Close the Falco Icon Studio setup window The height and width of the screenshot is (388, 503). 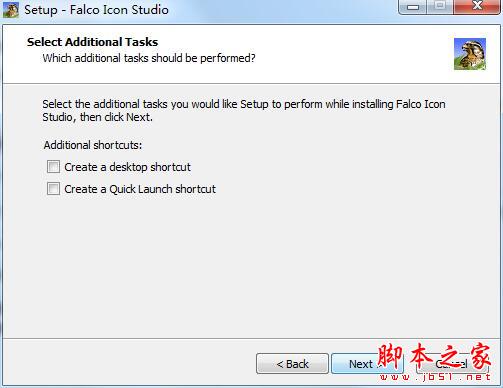[477, 7]
